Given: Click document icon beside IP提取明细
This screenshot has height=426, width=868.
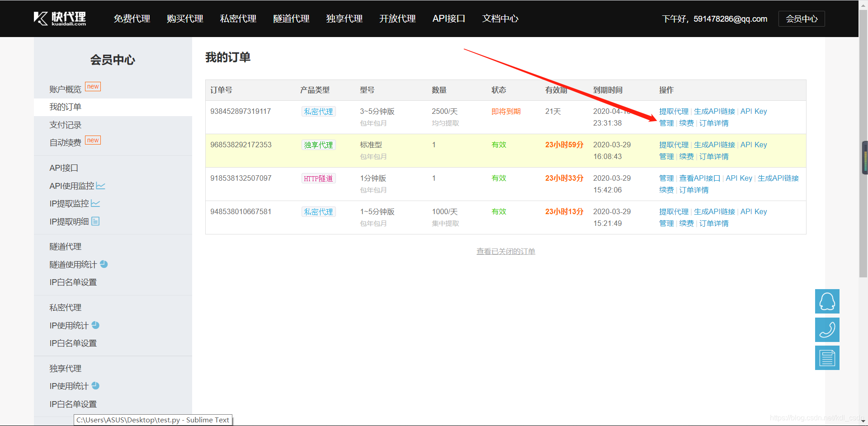Looking at the screenshot, I should [x=95, y=221].
